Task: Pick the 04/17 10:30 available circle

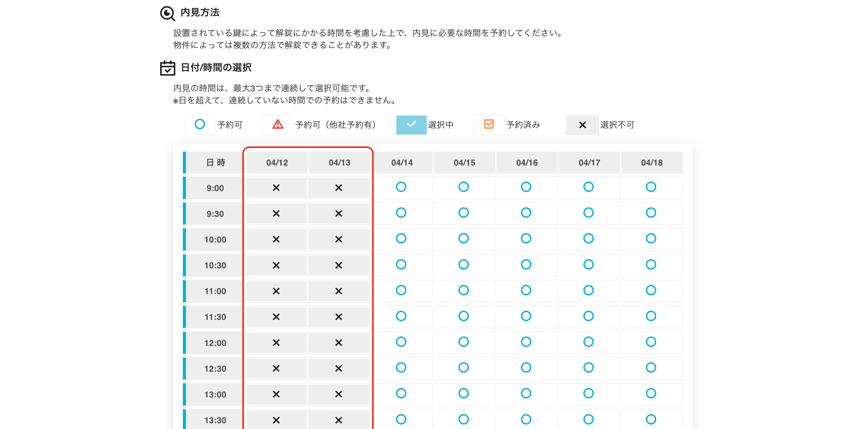Action: tap(589, 265)
